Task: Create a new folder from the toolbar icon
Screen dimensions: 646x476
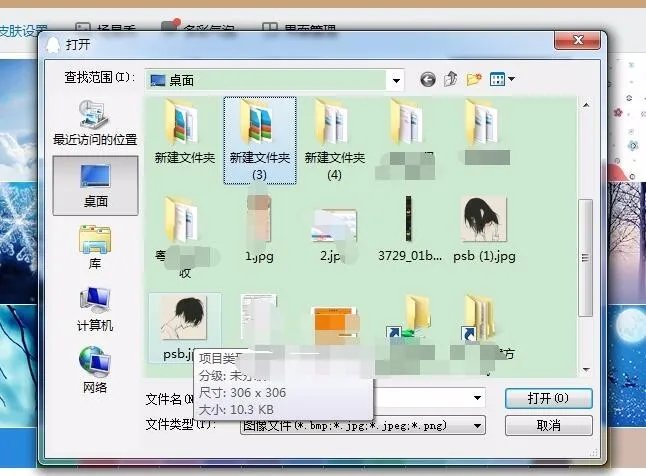Action: point(474,78)
